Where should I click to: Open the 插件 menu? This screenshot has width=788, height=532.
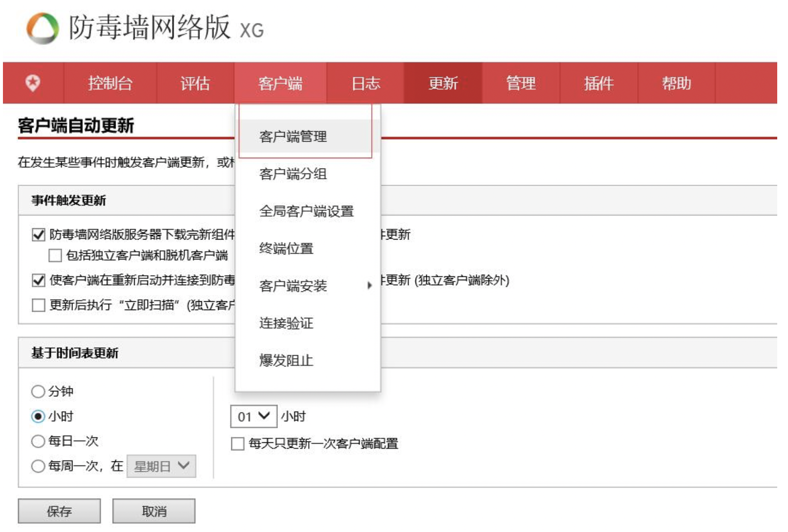pyautogui.click(x=598, y=83)
